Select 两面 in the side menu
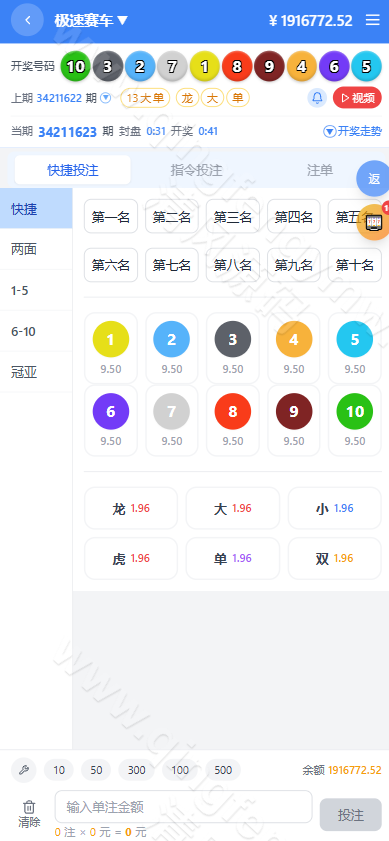The image size is (389, 841). pyautogui.click(x=36, y=249)
